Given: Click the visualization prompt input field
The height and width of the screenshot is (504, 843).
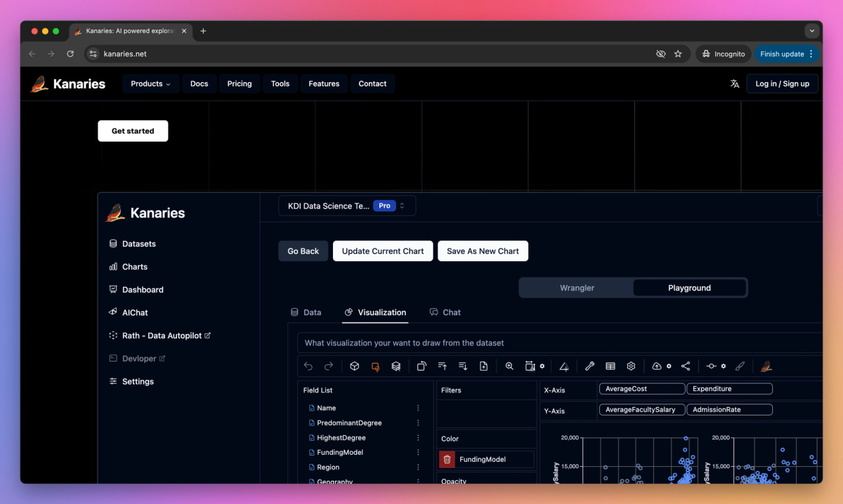Looking at the screenshot, I should (492, 343).
